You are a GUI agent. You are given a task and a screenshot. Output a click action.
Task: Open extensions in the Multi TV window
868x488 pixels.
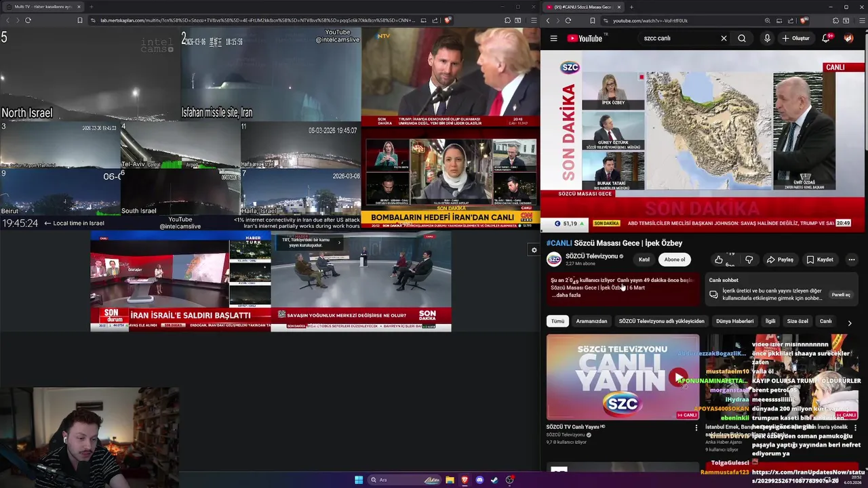pos(507,20)
